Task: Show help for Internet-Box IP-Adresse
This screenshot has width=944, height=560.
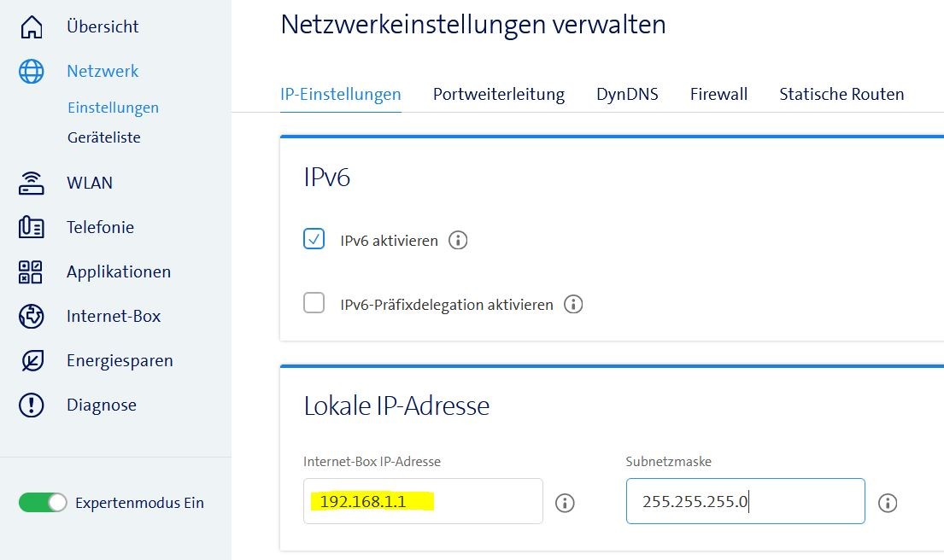Action: [x=565, y=504]
